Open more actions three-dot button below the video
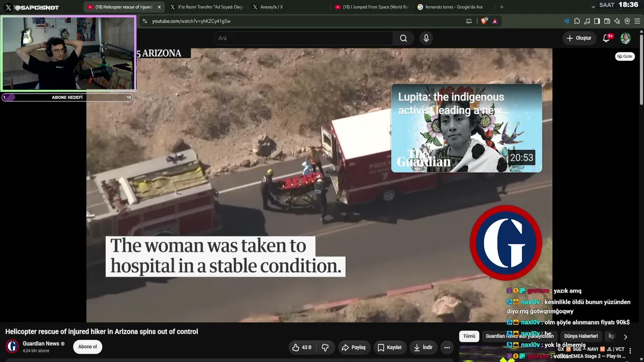The image size is (644, 362). click(447, 347)
